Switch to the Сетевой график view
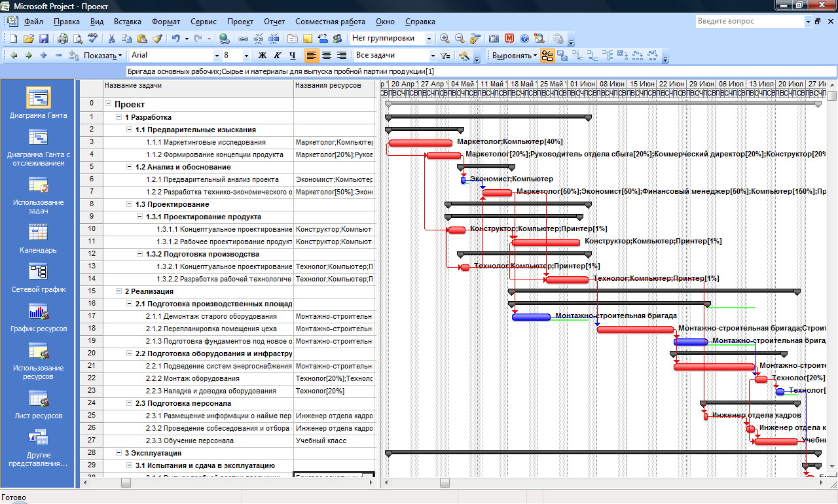This screenshot has width=838, height=504. 38,278
